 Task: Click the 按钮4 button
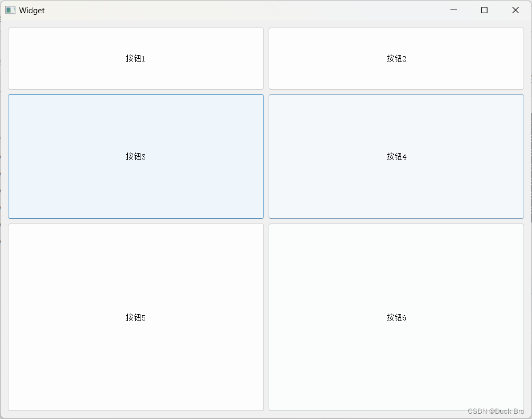tap(396, 156)
